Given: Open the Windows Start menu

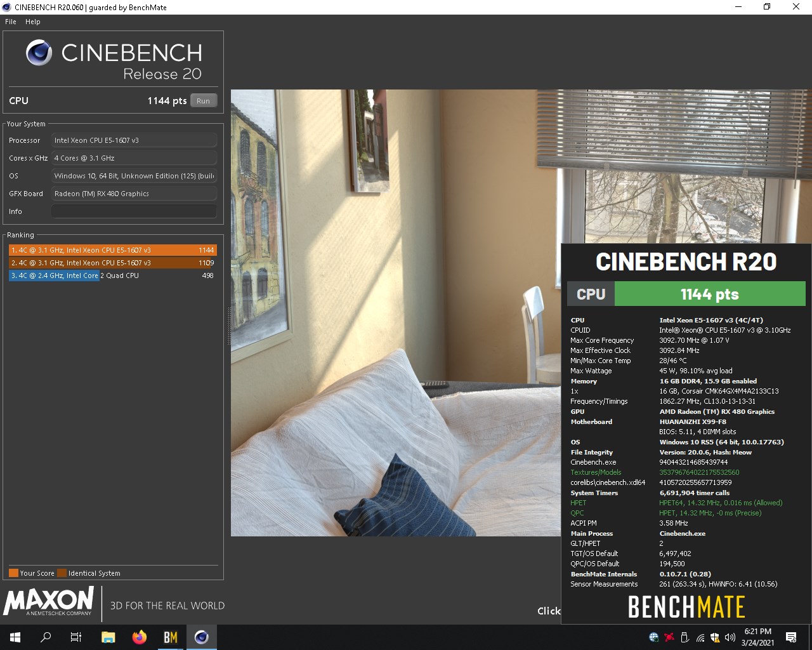Looking at the screenshot, I should [15, 637].
